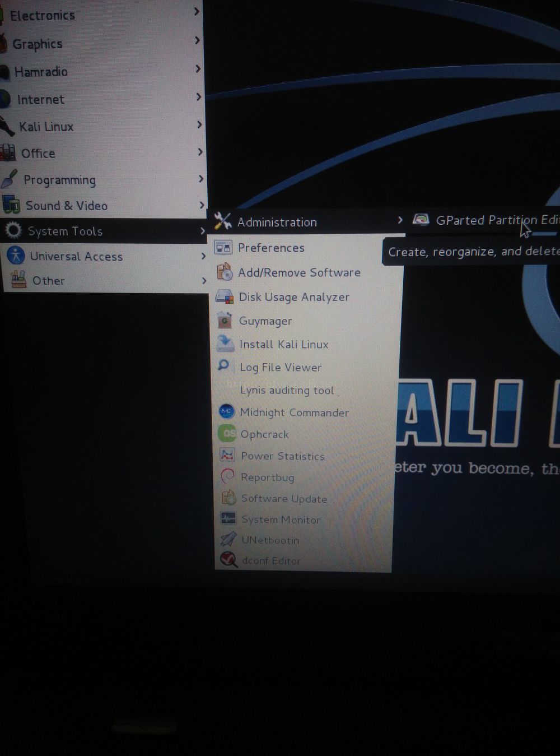This screenshot has height=756, width=560.
Task: Open Software Update entry
Action: point(305,498)
